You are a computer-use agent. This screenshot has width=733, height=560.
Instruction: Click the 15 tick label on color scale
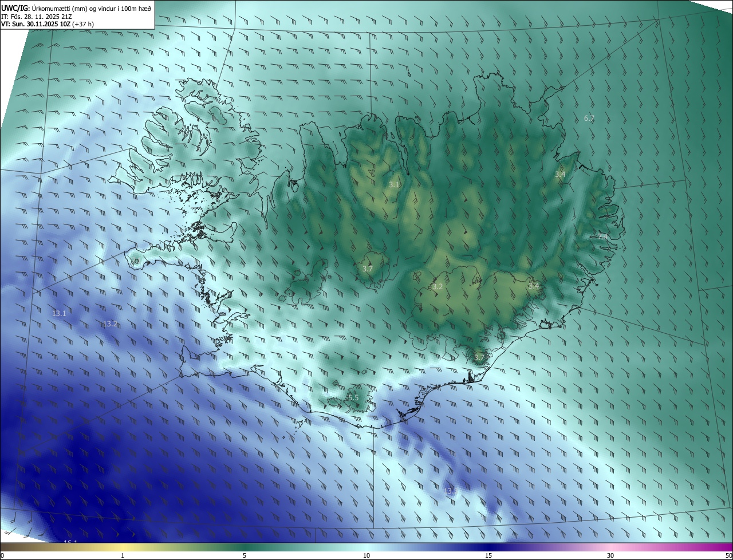[x=488, y=555]
